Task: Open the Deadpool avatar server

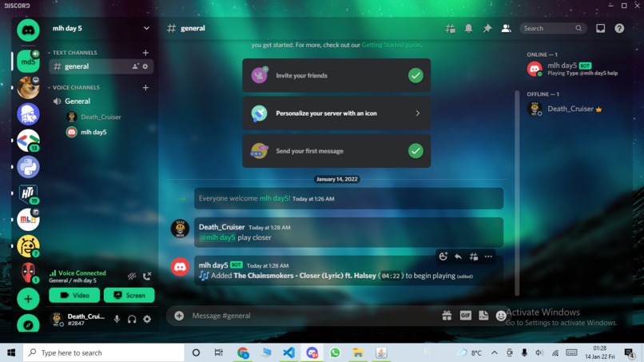Action: tap(28, 272)
